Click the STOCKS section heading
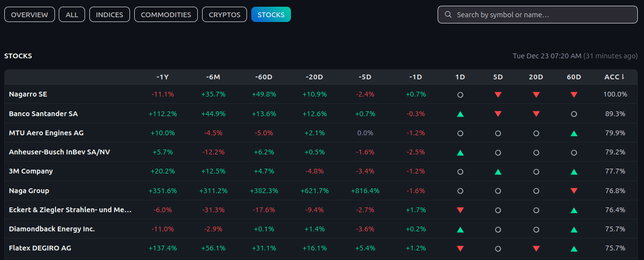Viewport: 644px width, 260px height. pos(18,56)
